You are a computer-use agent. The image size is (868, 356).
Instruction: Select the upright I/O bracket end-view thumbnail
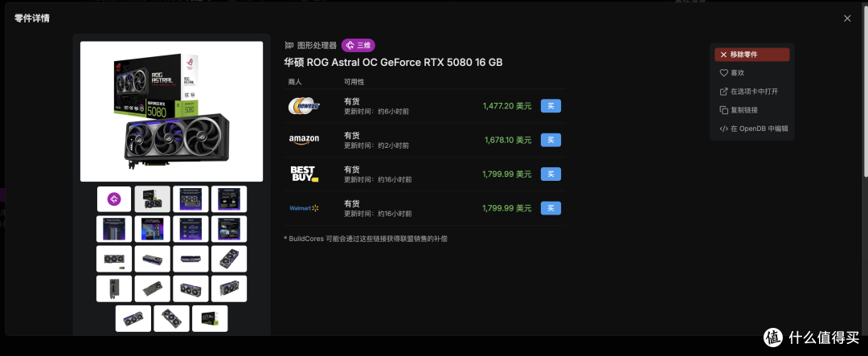114,288
